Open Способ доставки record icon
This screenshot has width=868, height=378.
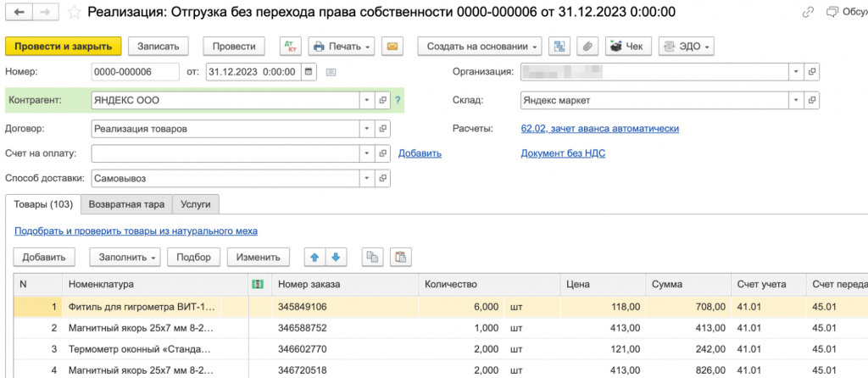(382, 179)
